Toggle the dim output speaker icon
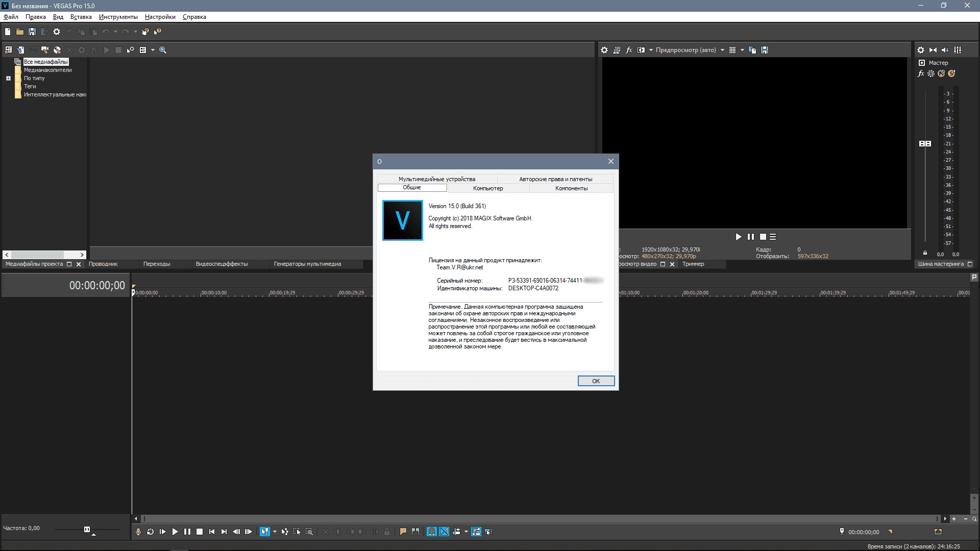The image size is (980, 551). [945, 50]
